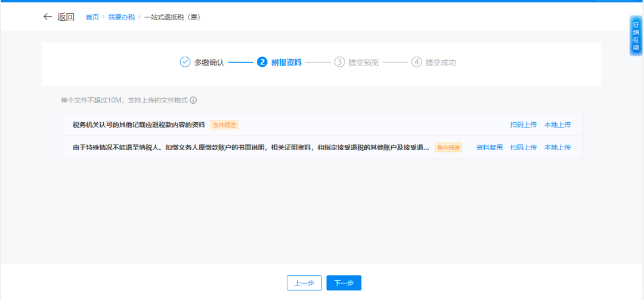Click the checkmark icon of step 多缴确认
The width and height of the screenshot is (644, 301).
[x=185, y=63]
